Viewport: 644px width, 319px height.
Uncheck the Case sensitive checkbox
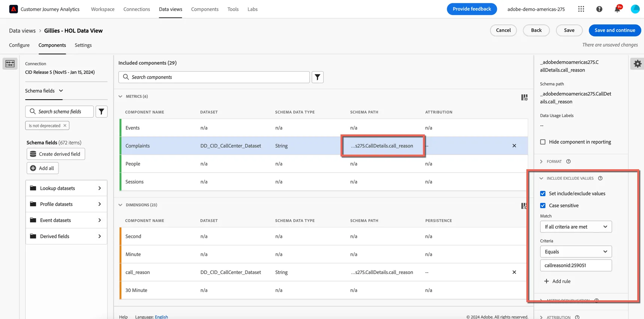[543, 206]
